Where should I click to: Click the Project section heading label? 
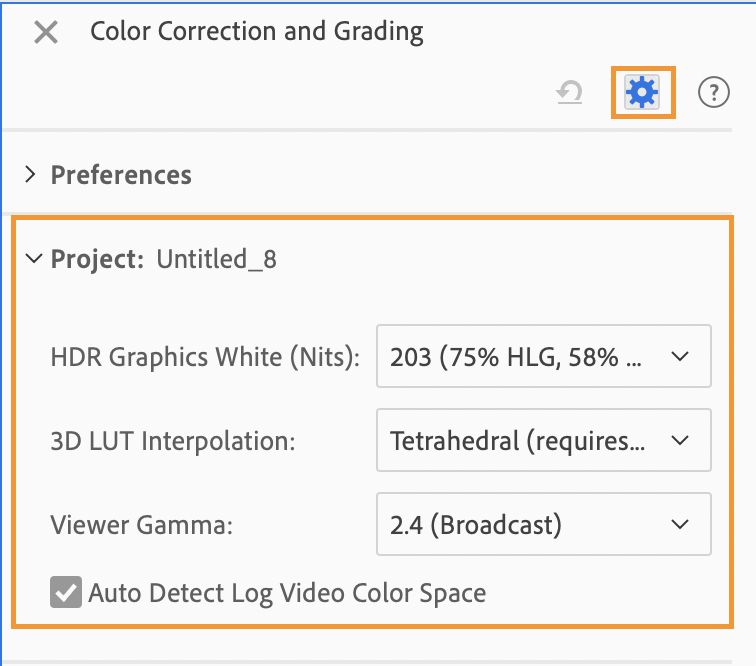pos(98,260)
